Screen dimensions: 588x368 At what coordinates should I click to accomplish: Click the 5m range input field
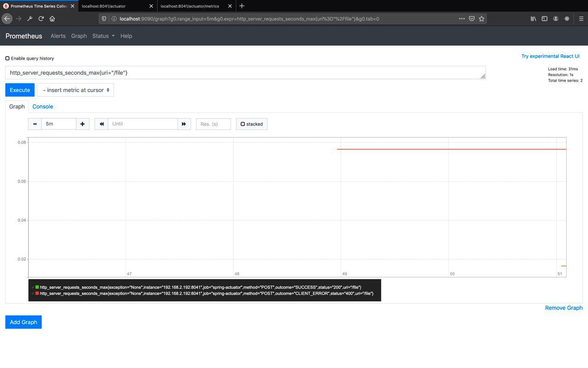tap(59, 124)
